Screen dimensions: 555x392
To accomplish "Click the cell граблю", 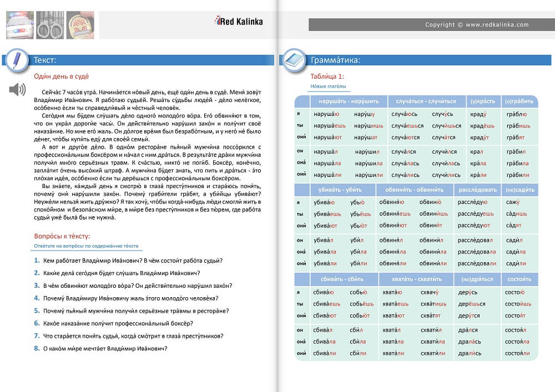I will [x=516, y=114].
